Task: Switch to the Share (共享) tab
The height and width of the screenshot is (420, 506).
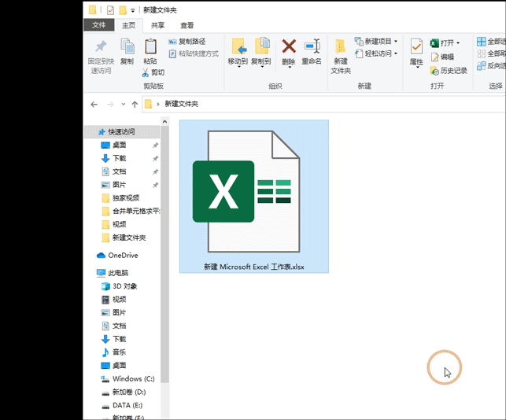Action: (x=158, y=25)
